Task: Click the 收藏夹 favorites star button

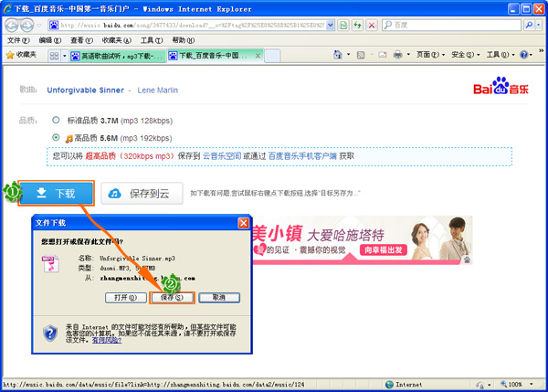Action: [x=22, y=55]
